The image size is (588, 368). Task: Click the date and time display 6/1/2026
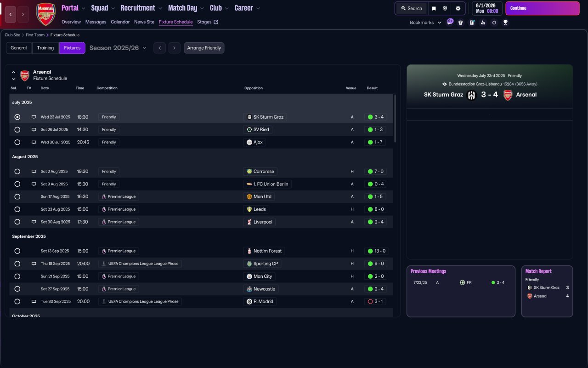[487, 8]
